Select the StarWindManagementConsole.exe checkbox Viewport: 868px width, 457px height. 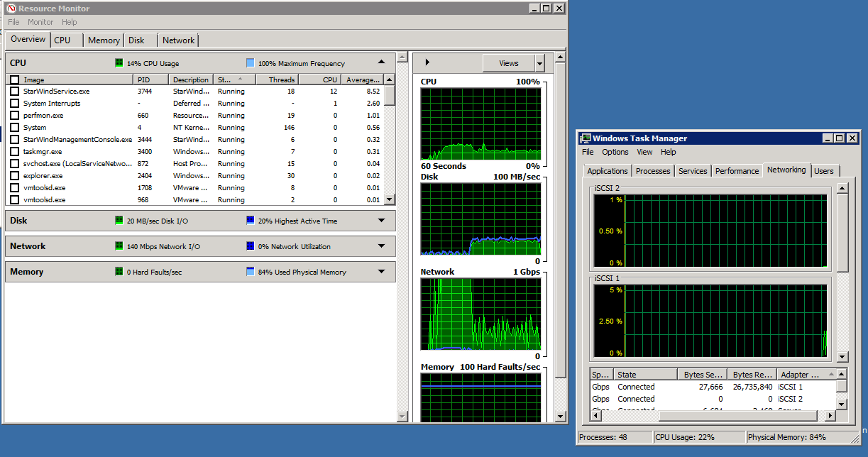click(14, 139)
